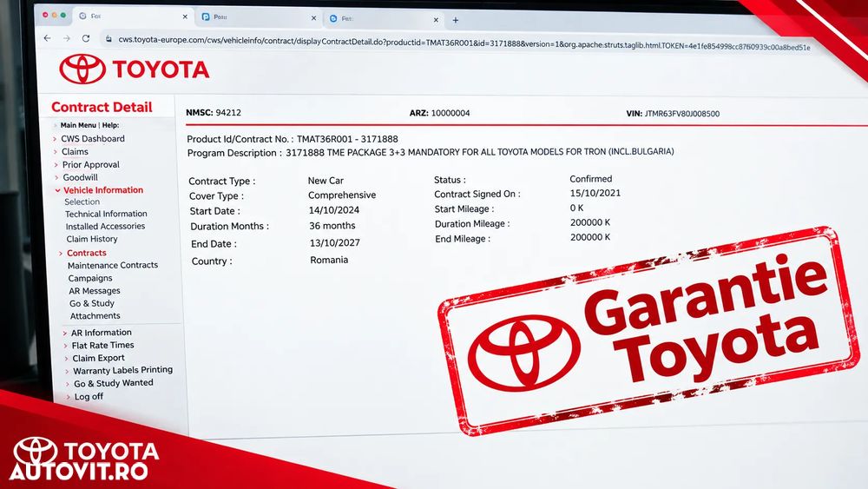Open Installed Accessories page
Image resolution: width=868 pixels, height=489 pixels.
(x=105, y=227)
